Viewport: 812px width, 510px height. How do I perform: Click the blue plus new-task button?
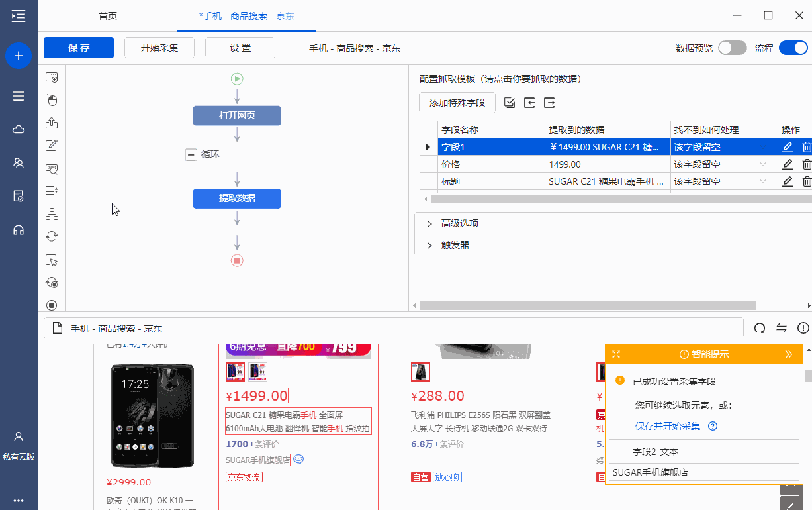click(19, 56)
